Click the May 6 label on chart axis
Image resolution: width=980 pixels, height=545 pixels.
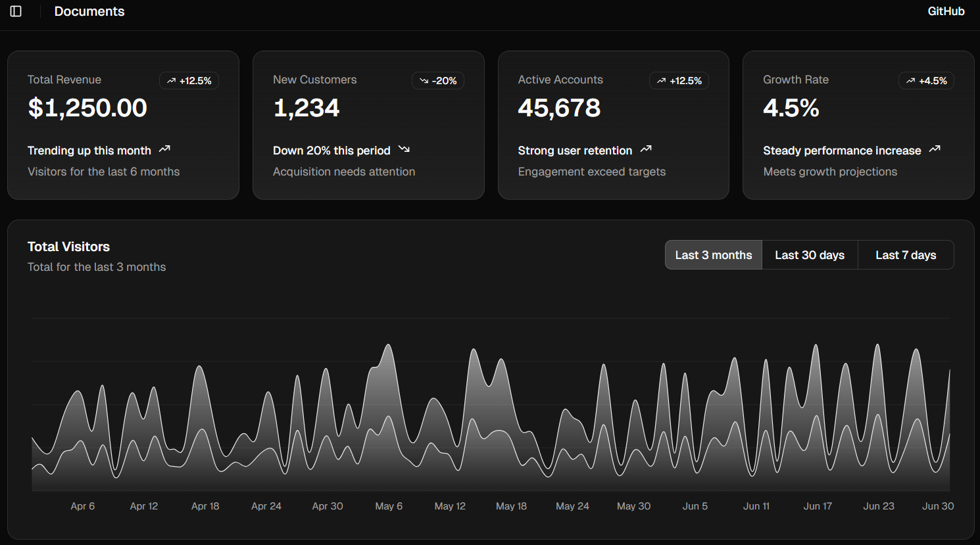coord(389,506)
